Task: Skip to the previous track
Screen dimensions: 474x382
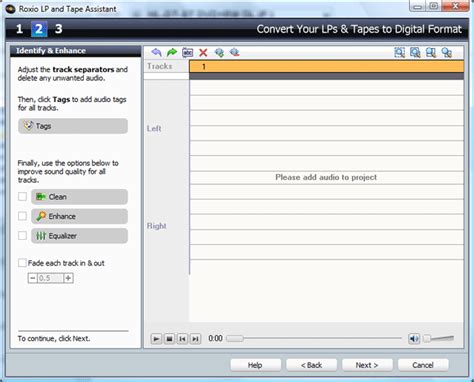Action: tap(182, 339)
